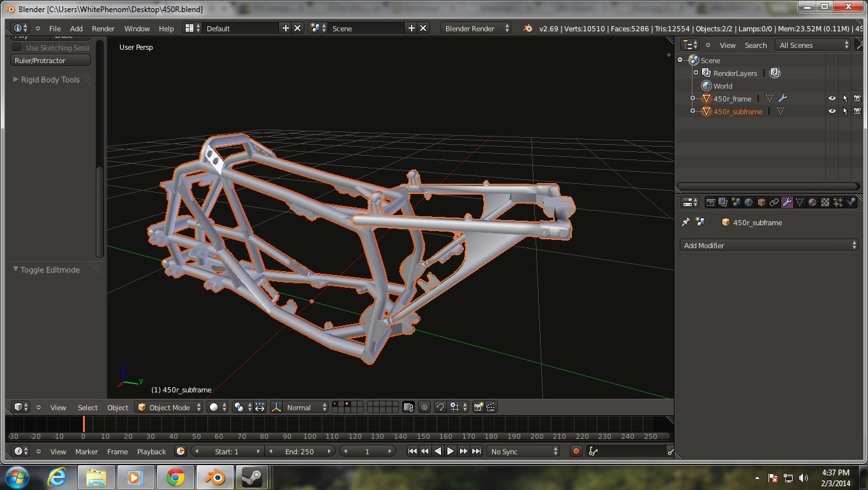
Task: Open the Material sphere tab
Action: [812, 202]
